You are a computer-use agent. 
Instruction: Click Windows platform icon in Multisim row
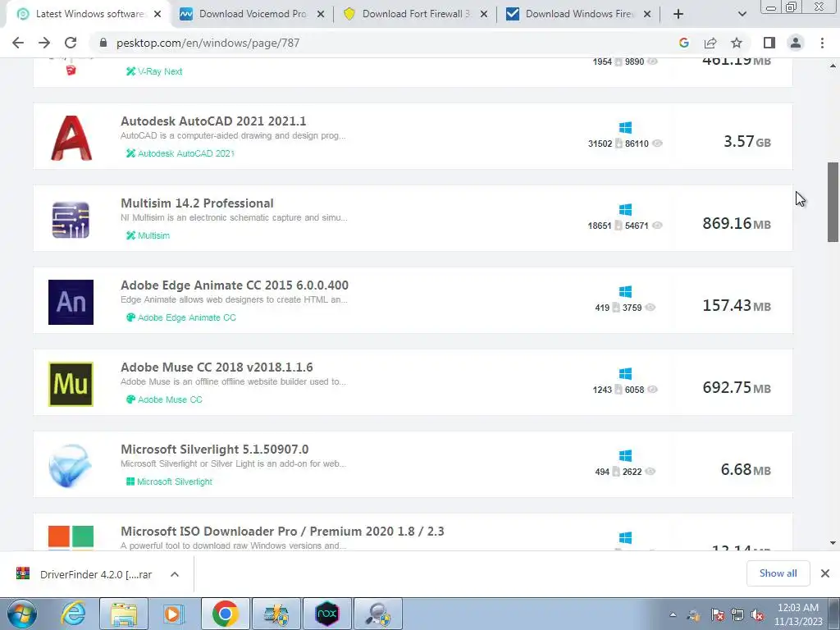pos(625,209)
